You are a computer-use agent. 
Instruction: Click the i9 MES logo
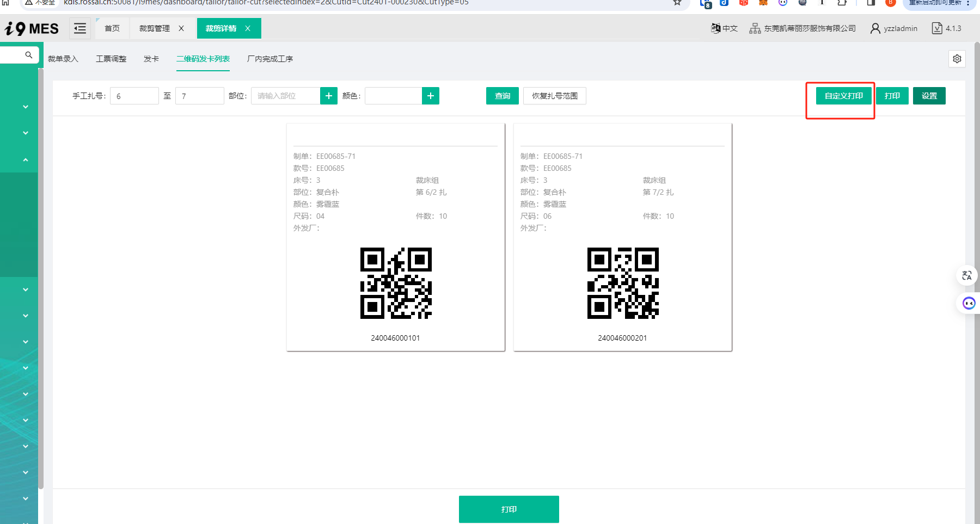[x=32, y=28]
